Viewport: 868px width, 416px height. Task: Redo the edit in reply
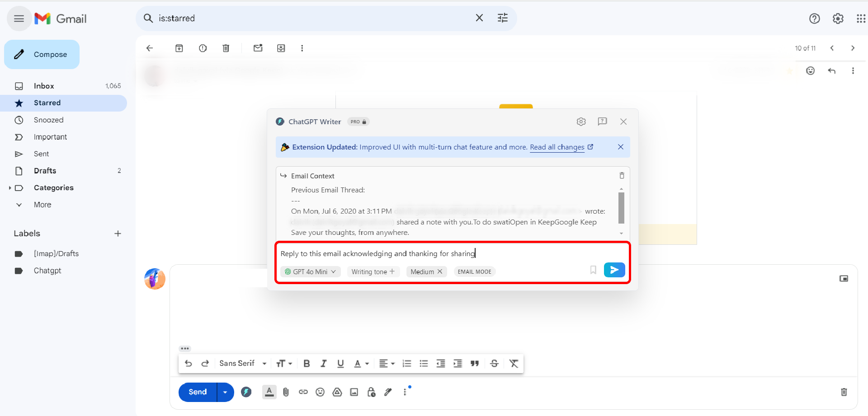pyautogui.click(x=205, y=364)
